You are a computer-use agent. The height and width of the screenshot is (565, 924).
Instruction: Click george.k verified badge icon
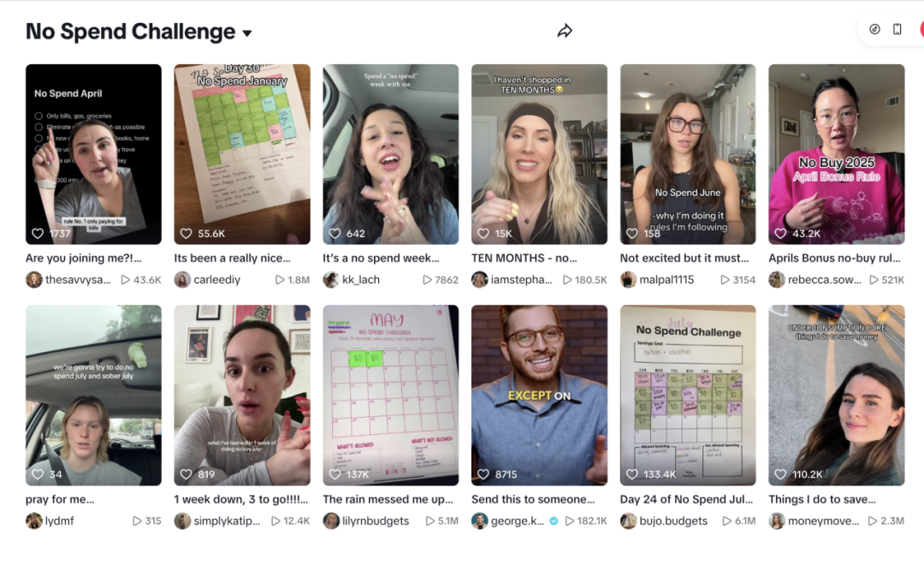[554, 520]
